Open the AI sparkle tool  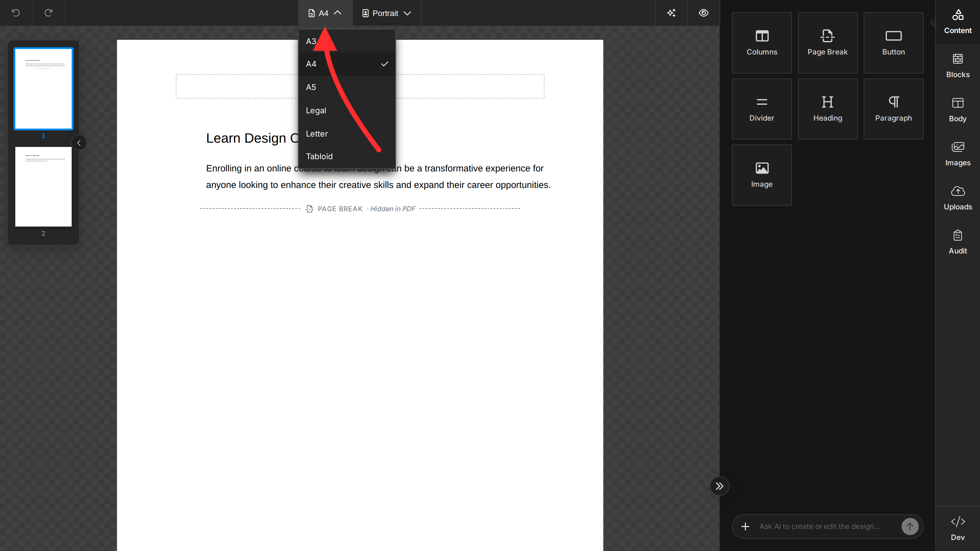(x=672, y=13)
